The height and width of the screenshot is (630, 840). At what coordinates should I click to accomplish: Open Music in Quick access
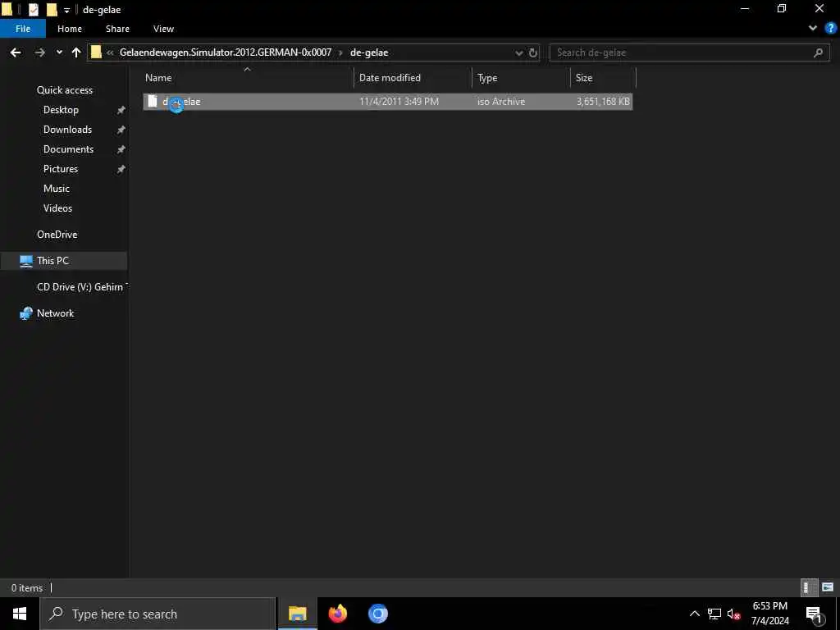tap(57, 189)
